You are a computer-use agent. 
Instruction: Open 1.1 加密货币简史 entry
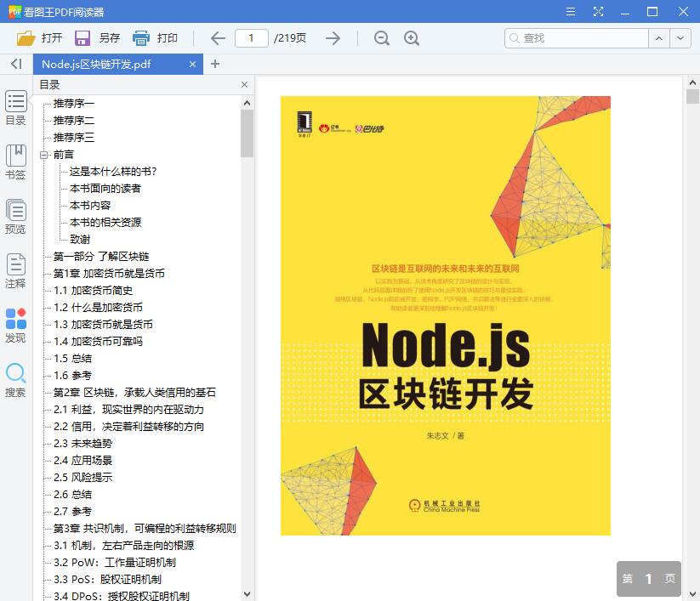click(94, 291)
